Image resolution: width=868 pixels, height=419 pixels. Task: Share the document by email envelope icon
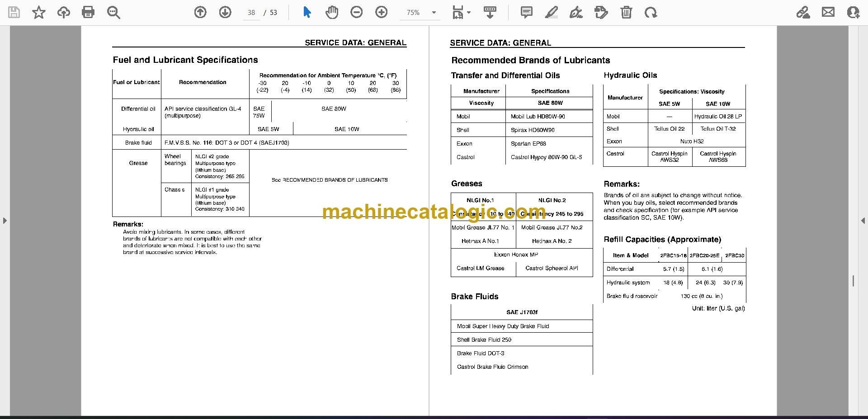click(x=828, y=13)
